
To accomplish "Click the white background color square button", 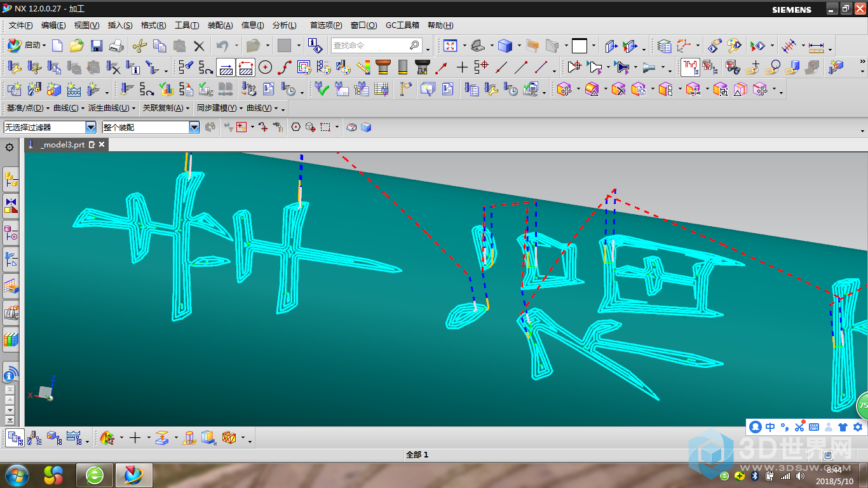I will 579,46.
